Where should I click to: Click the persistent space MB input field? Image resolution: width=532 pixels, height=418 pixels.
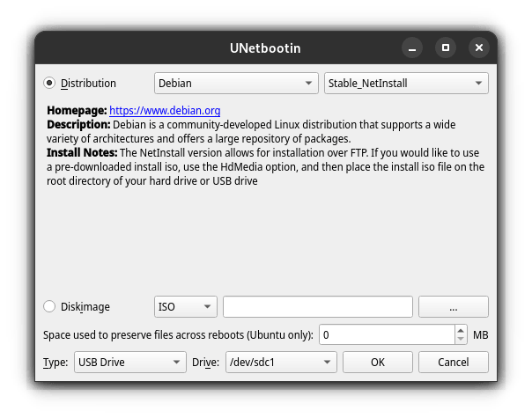click(386, 334)
